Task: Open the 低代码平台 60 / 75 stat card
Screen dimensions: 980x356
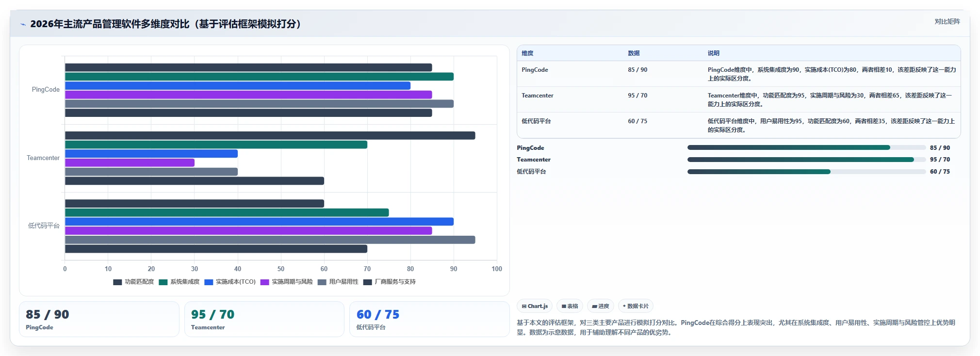Action: tap(429, 319)
